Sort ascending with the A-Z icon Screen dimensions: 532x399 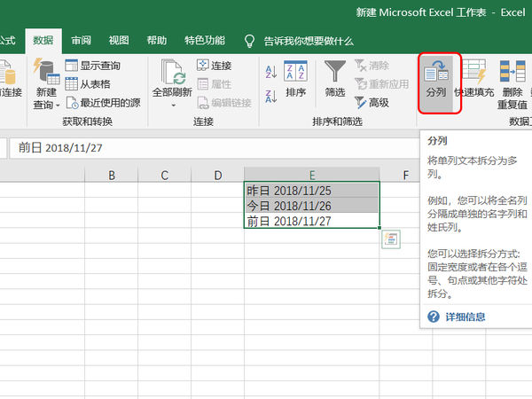270,71
